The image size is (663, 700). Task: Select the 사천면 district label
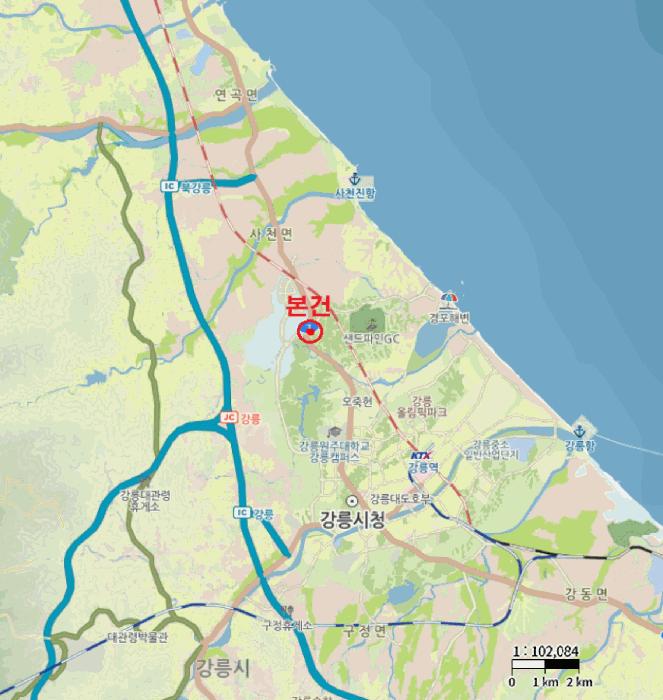(271, 233)
